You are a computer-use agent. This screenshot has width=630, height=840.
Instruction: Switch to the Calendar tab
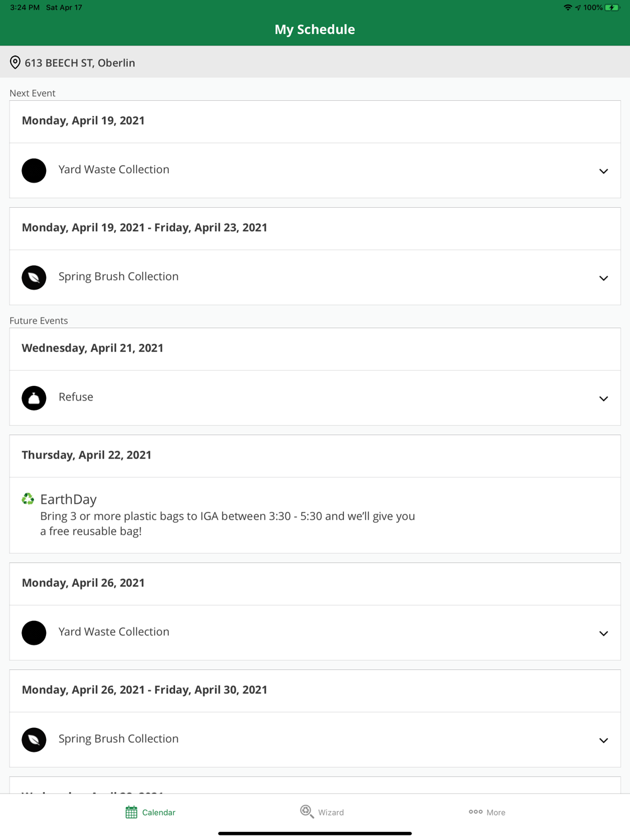pyautogui.click(x=150, y=812)
